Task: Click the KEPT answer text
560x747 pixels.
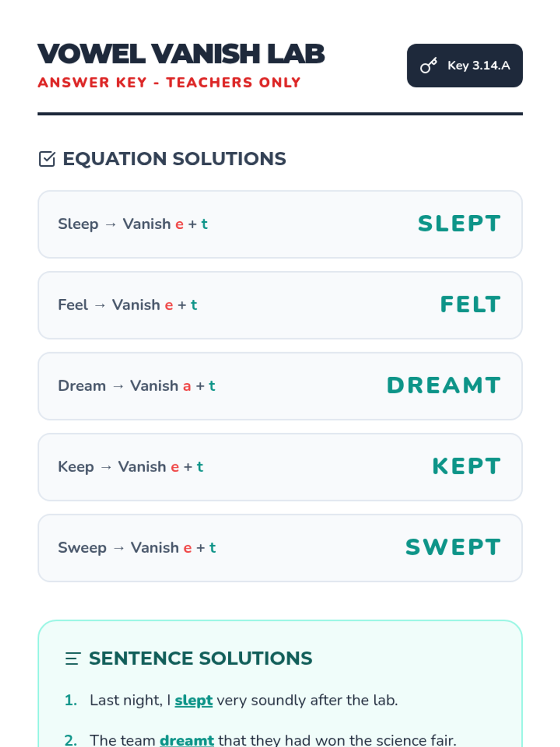Action: tap(466, 466)
